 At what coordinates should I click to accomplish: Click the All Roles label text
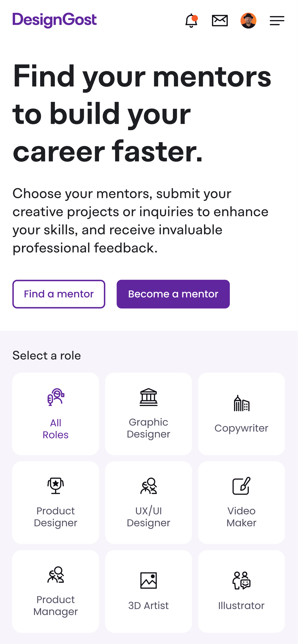(56, 429)
